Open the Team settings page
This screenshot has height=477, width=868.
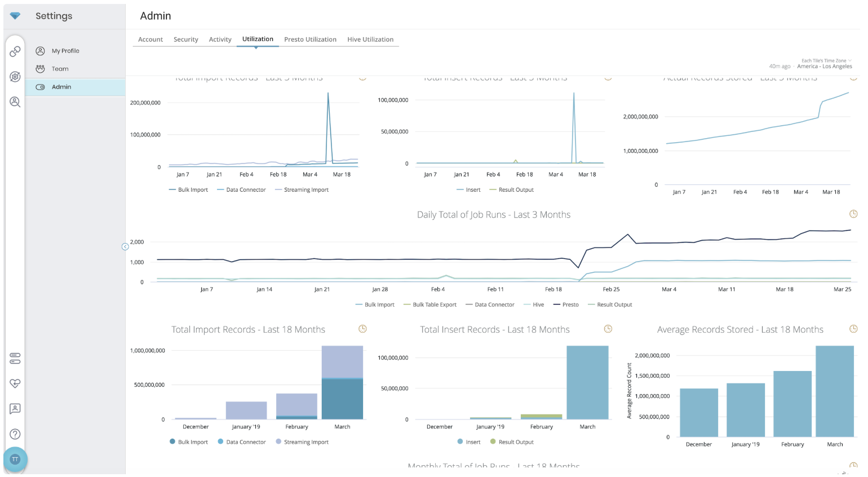(x=60, y=69)
